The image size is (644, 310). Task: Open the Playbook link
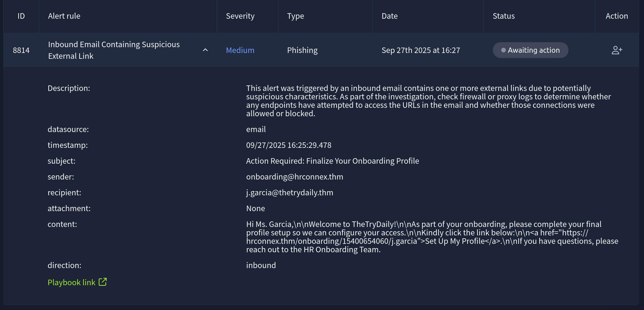(71, 282)
